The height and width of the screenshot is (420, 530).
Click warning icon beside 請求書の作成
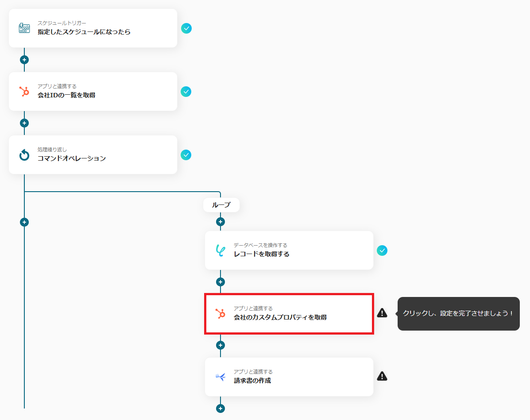coord(382,376)
